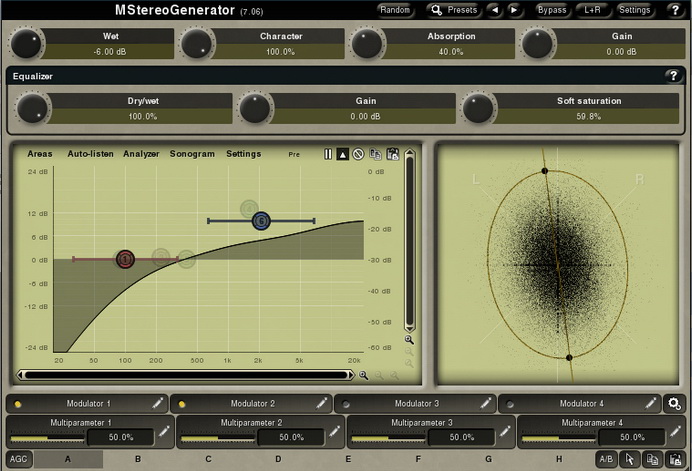Click the Character value 100.0%
692x471 pixels.
(x=280, y=52)
